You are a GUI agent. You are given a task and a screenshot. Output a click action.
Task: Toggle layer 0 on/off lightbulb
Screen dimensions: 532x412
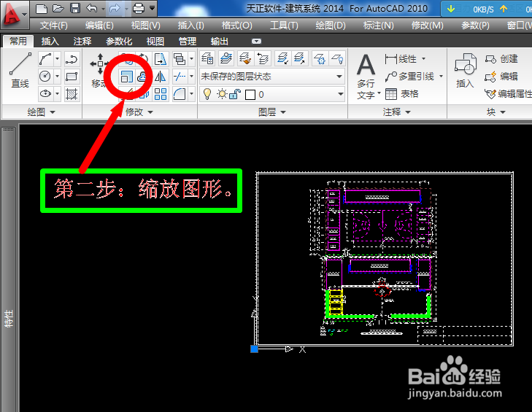coord(207,94)
